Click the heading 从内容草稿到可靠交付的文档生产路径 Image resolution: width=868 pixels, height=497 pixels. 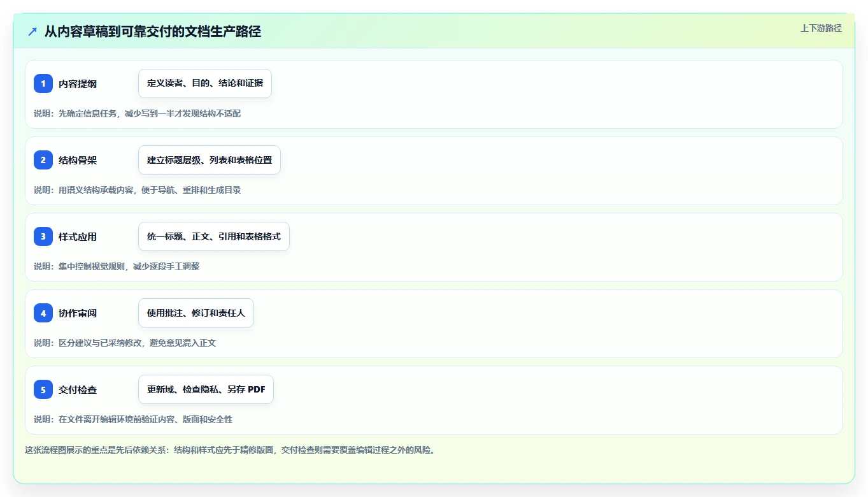point(153,31)
